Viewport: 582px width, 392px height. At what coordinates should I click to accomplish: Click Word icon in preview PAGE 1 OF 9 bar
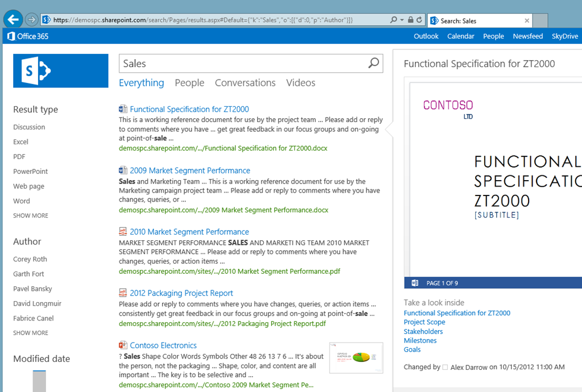[x=415, y=283]
